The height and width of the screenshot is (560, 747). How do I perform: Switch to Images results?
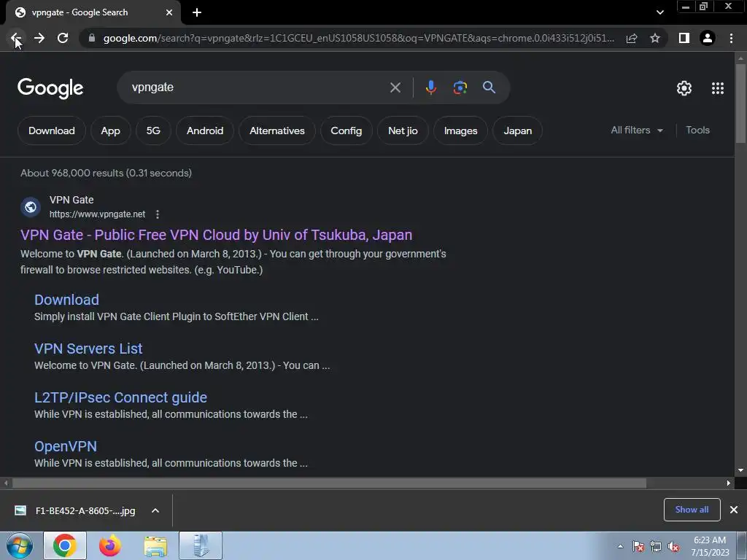click(461, 131)
